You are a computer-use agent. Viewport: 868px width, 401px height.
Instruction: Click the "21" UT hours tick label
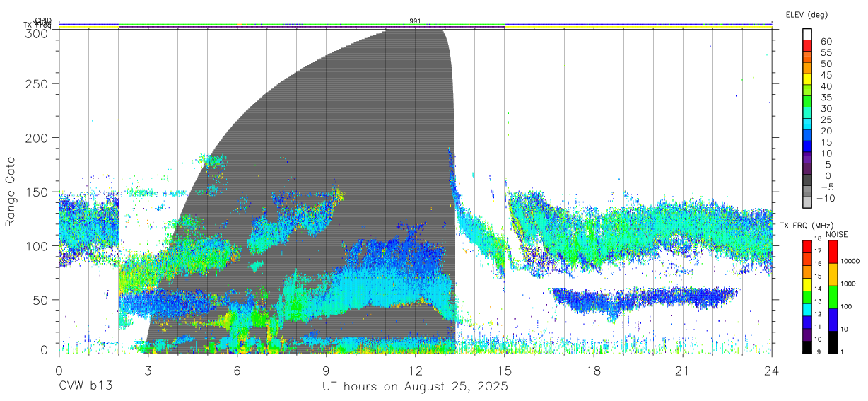coord(682,371)
